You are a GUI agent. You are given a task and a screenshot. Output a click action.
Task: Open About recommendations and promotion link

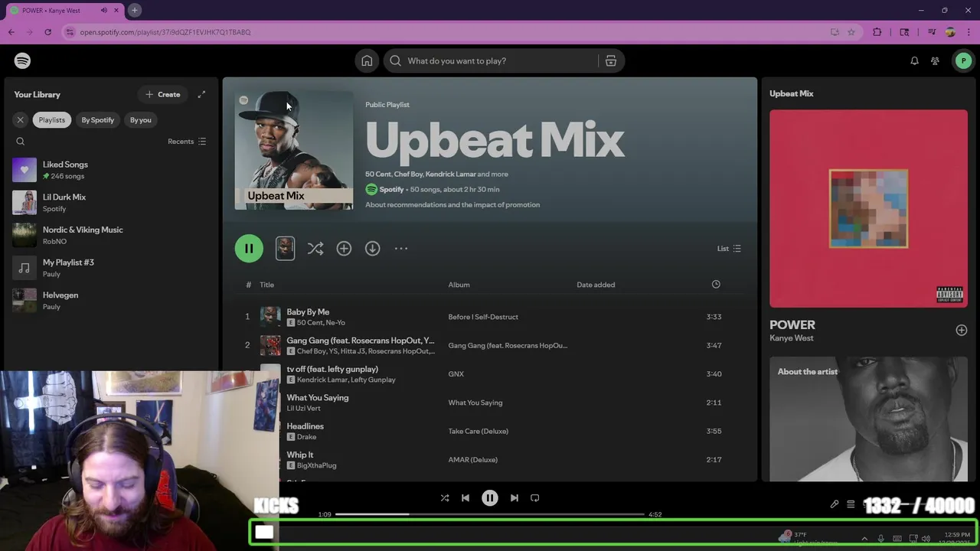coord(452,204)
